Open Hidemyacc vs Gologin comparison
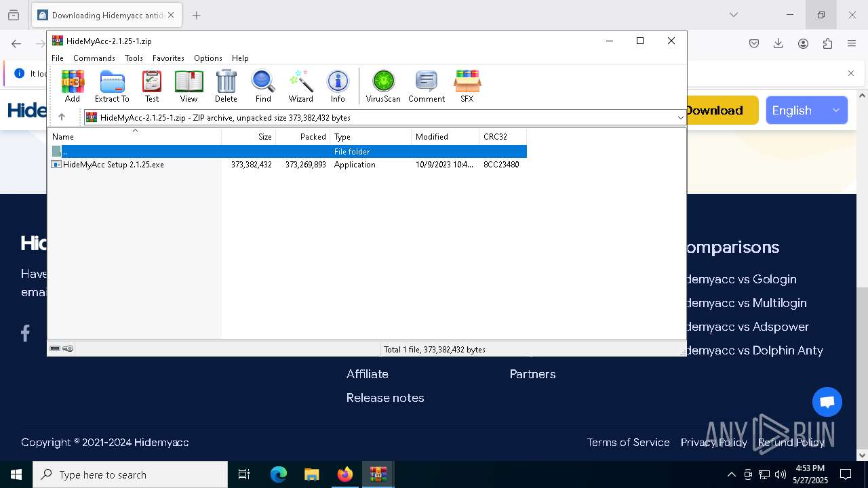 (741, 279)
